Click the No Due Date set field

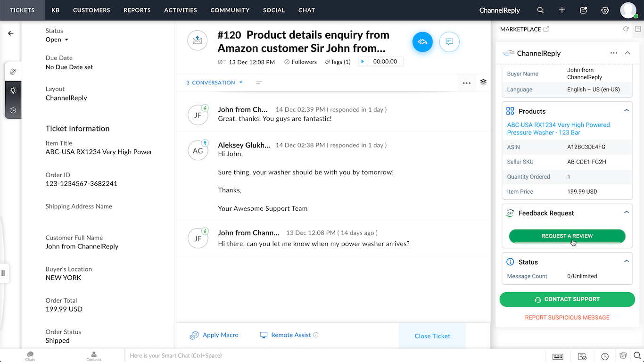click(69, 67)
